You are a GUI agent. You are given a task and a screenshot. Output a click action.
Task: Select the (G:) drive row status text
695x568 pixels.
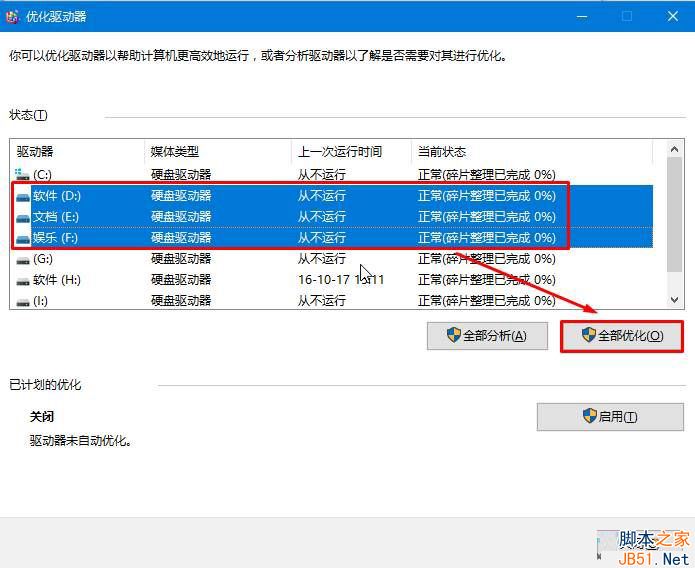[x=486, y=259]
